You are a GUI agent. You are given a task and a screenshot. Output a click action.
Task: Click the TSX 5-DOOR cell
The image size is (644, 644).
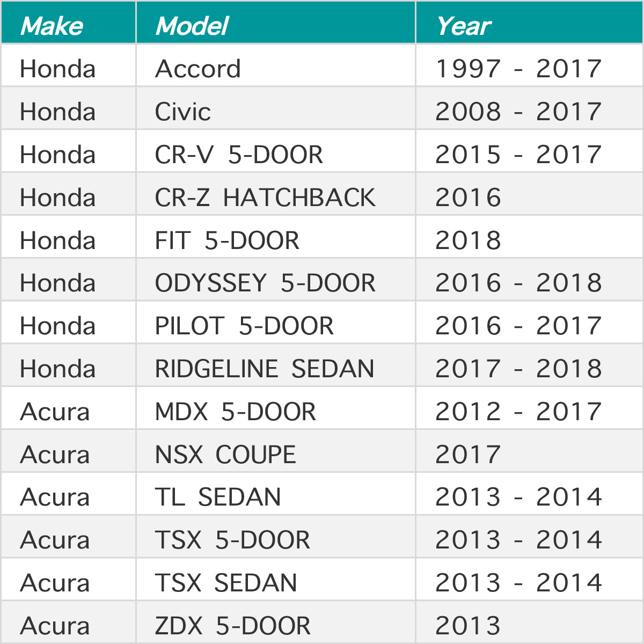pos(276,537)
